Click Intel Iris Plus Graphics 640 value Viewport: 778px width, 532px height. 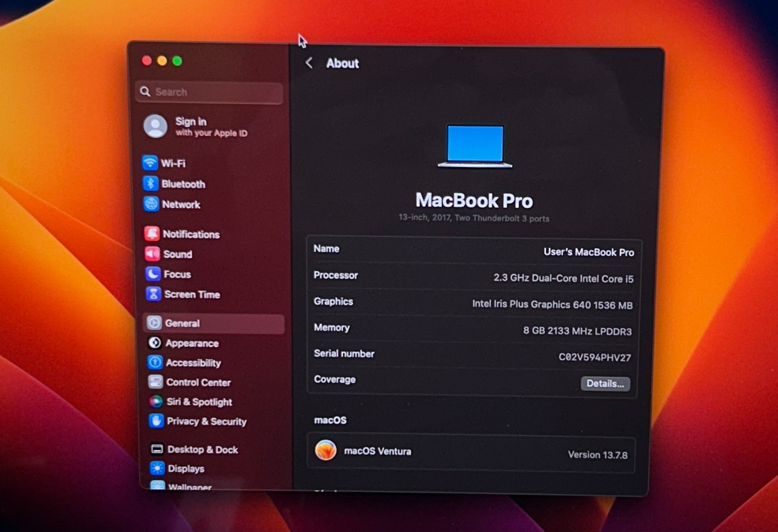point(552,305)
